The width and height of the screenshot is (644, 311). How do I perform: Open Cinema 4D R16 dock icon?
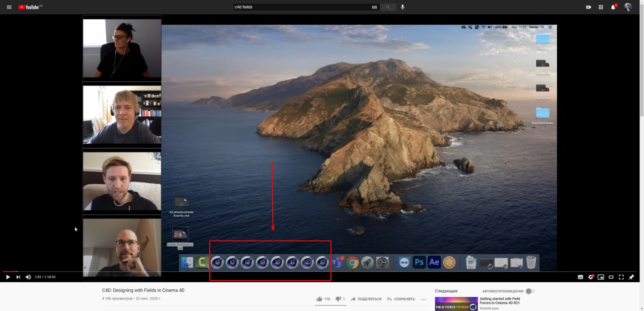pyautogui.click(x=217, y=262)
